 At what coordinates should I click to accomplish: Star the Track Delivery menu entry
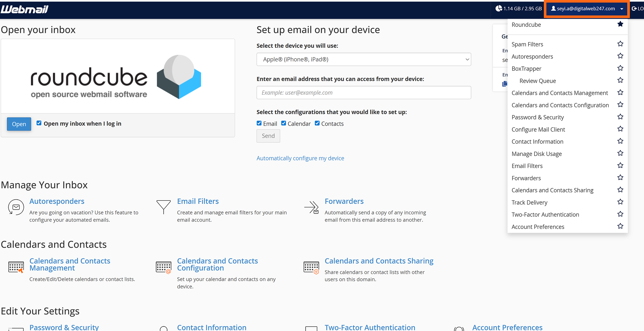coord(620,202)
